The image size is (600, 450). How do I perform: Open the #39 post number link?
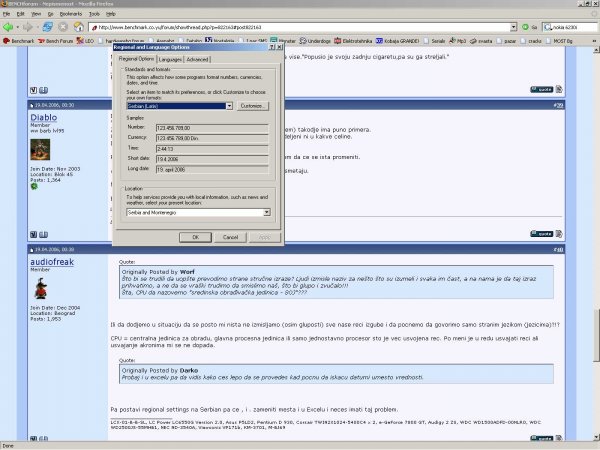[x=558, y=105]
